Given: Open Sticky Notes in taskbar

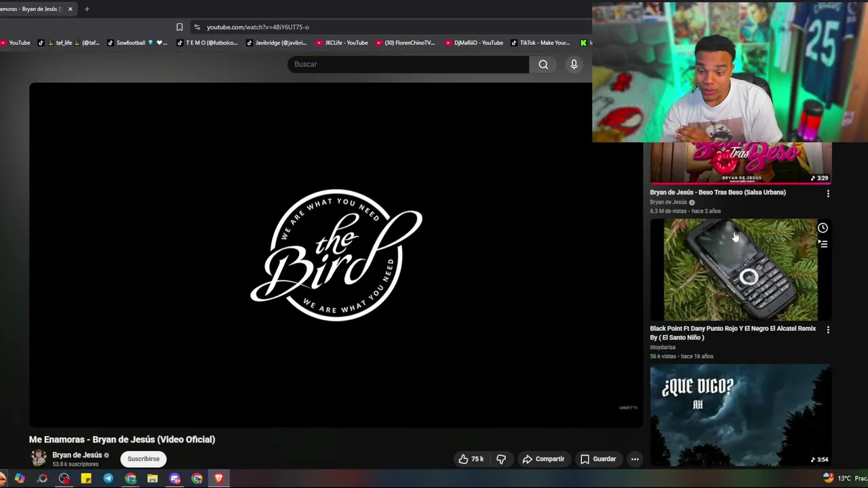Looking at the screenshot, I should (x=86, y=479).
